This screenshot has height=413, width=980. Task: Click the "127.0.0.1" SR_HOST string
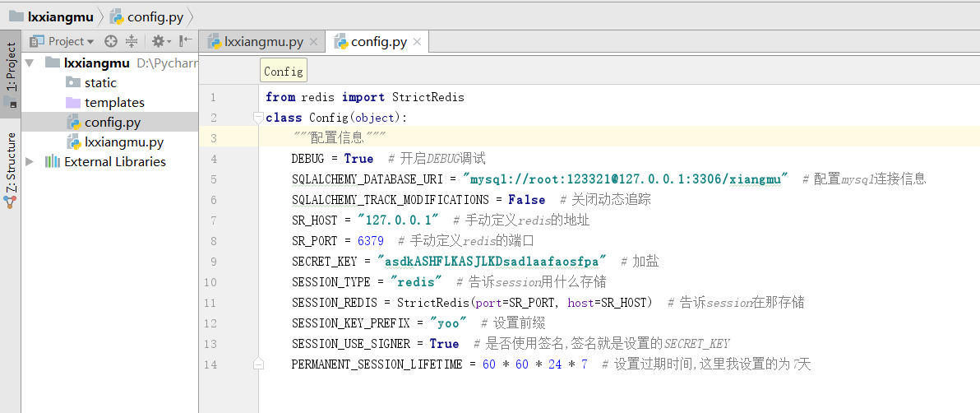pyautogui.click(x=397, y=220)
